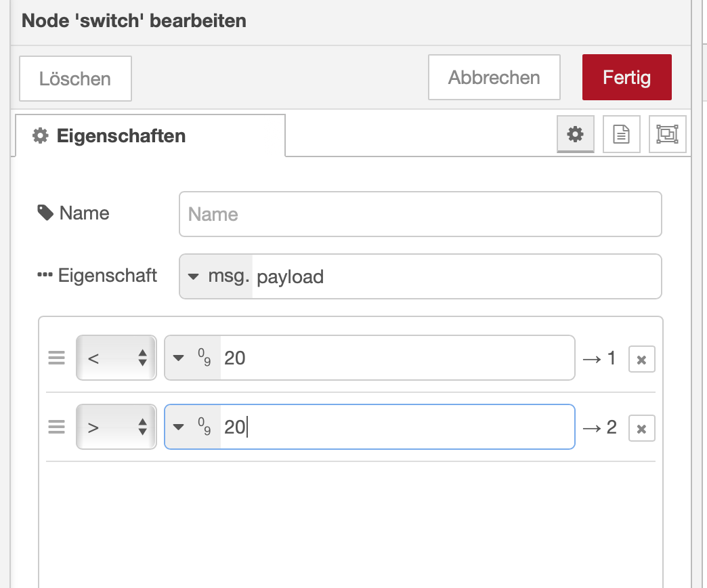The height and width of the screenshot is (588, 707).
Task: Grab the first rule's drag handle
Action: [x=57, y=358]
